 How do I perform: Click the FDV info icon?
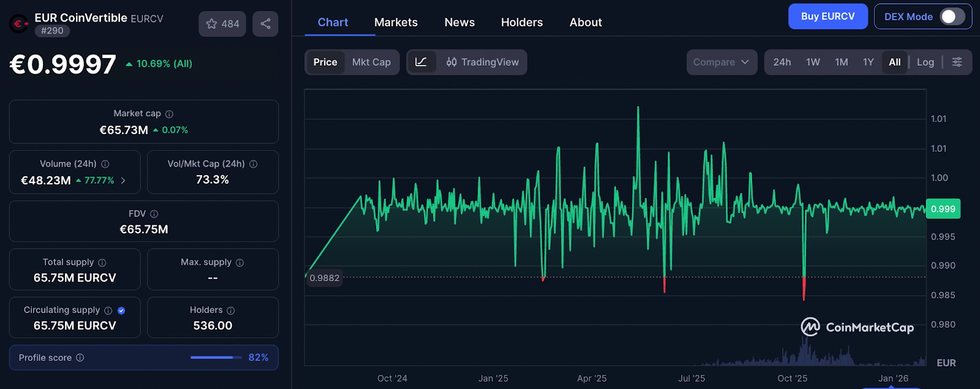154,214
